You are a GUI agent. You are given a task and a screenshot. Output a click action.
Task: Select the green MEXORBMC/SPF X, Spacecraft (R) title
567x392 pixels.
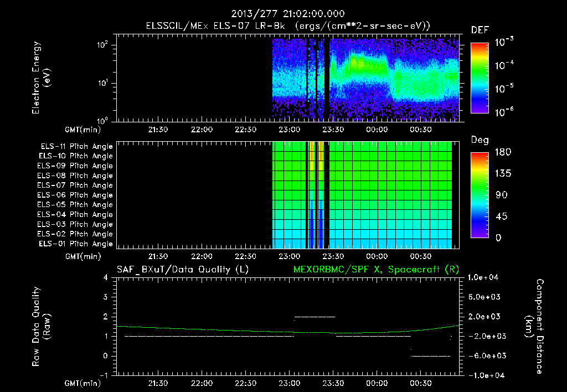point(376,270)
